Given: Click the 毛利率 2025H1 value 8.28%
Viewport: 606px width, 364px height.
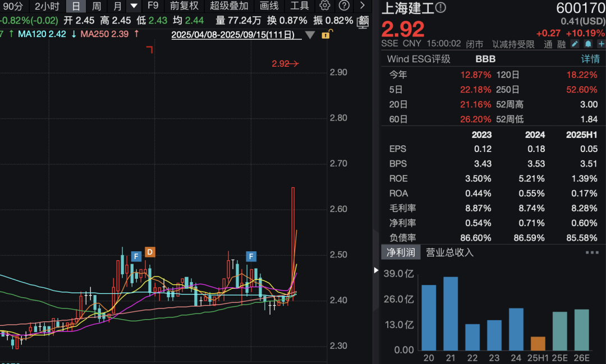Looking at the screenshot, I should 584,208.
